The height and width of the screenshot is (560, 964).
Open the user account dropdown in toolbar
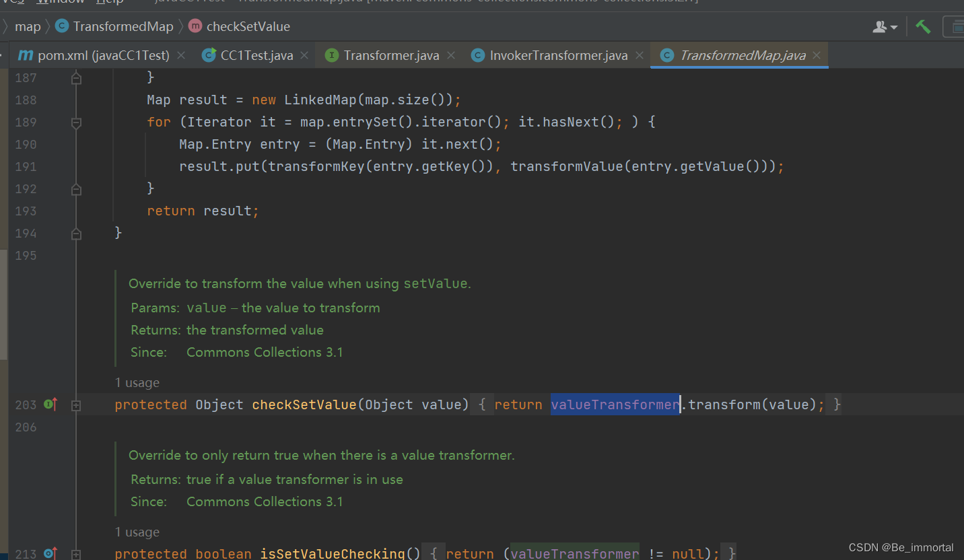click(885, 27)
